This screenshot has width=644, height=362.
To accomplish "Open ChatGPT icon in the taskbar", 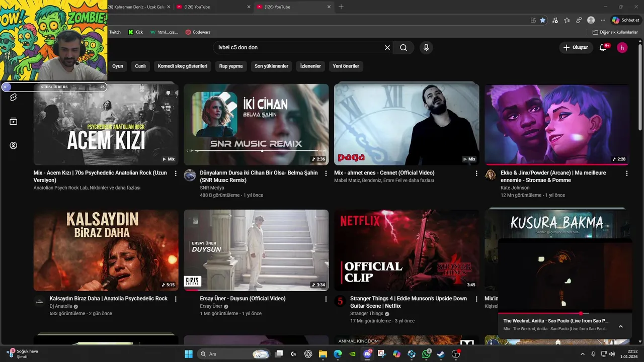I will pyautogui.click(x=308, y=354).
